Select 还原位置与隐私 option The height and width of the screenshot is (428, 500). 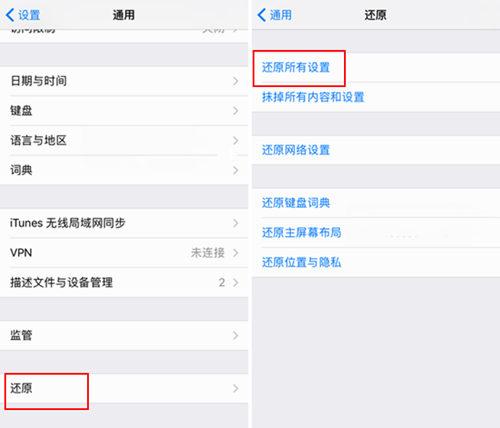click(376, 262)
